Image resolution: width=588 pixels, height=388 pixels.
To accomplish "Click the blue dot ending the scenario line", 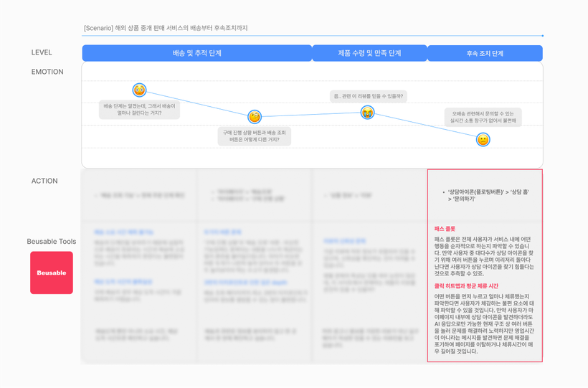I will pyautogui.click(x=542, y=35).
